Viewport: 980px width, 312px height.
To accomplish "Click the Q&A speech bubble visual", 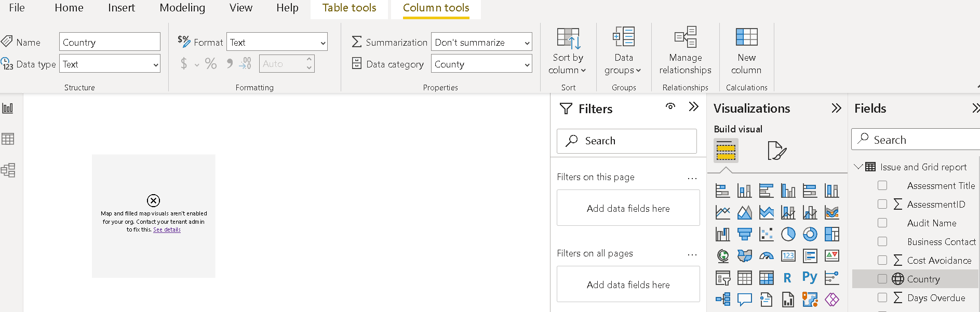I will (x=744, y=300).
